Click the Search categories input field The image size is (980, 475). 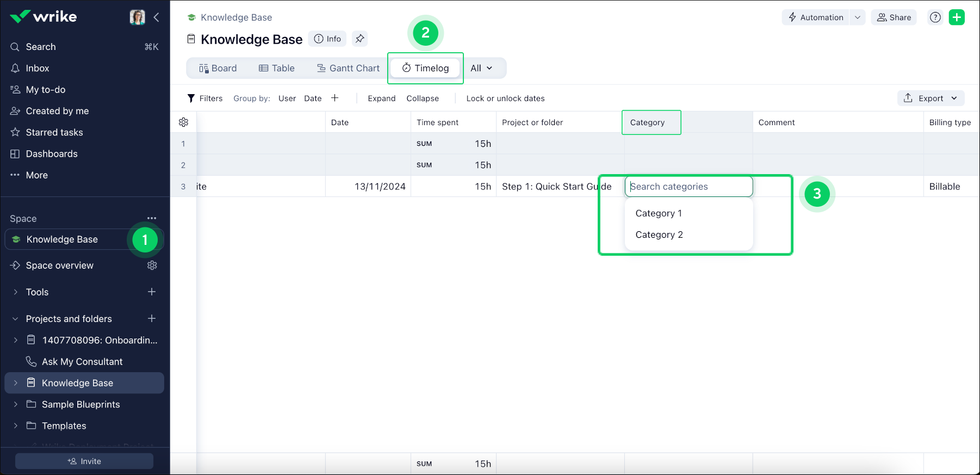(689, 187)
